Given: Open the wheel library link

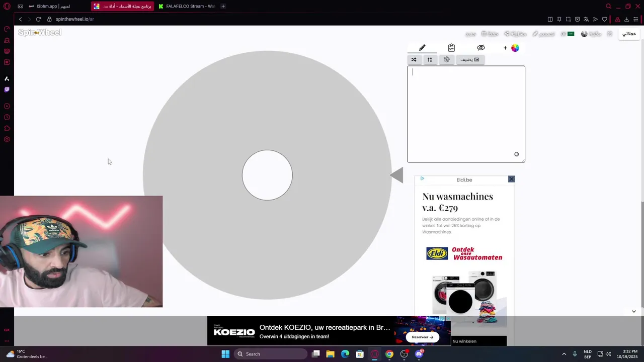Looking at the screenshot, I should [591, 34].
